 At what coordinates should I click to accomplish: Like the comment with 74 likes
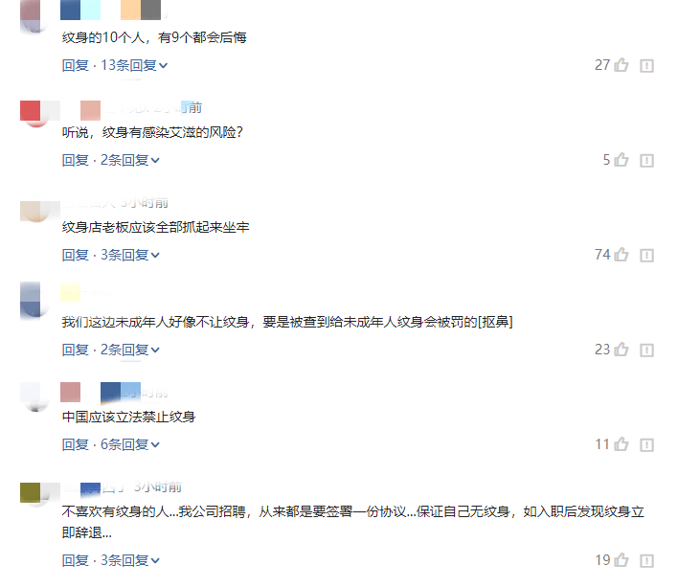621,255
